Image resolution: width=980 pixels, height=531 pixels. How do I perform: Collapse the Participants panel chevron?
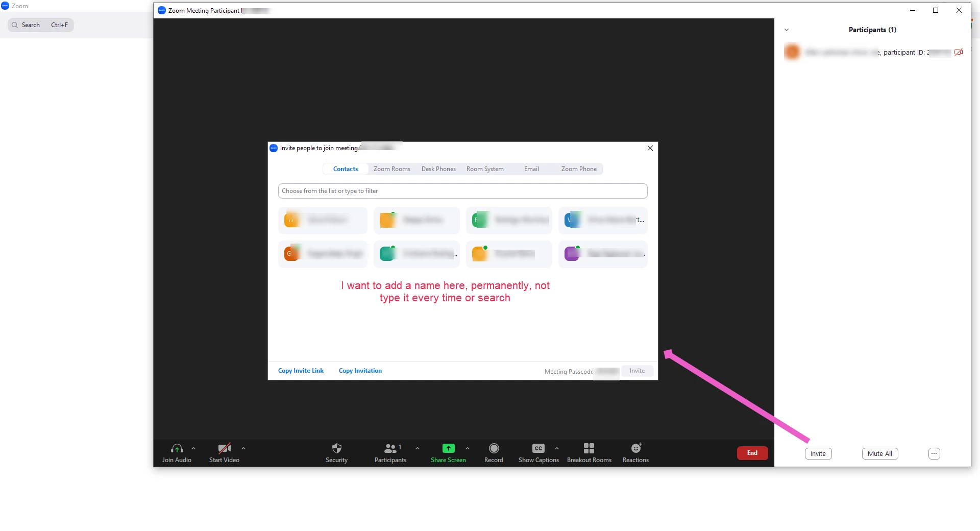(x=787, y=30)
